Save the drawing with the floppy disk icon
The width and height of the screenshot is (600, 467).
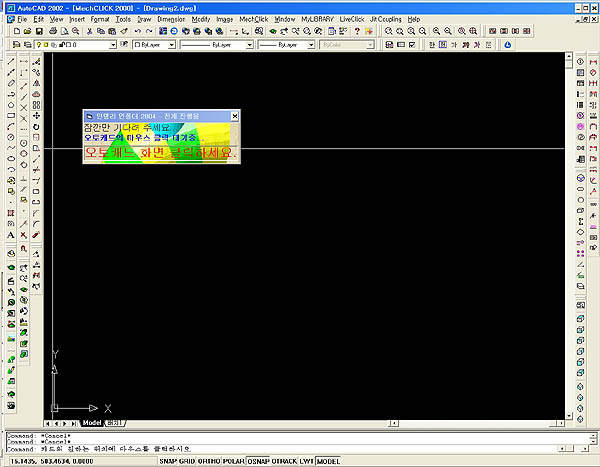click(x=39, y=31)
